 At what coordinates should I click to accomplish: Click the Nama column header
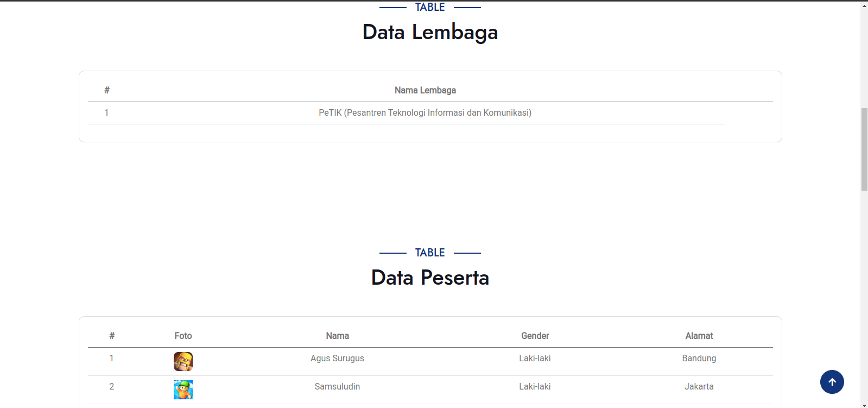point(337,336)
